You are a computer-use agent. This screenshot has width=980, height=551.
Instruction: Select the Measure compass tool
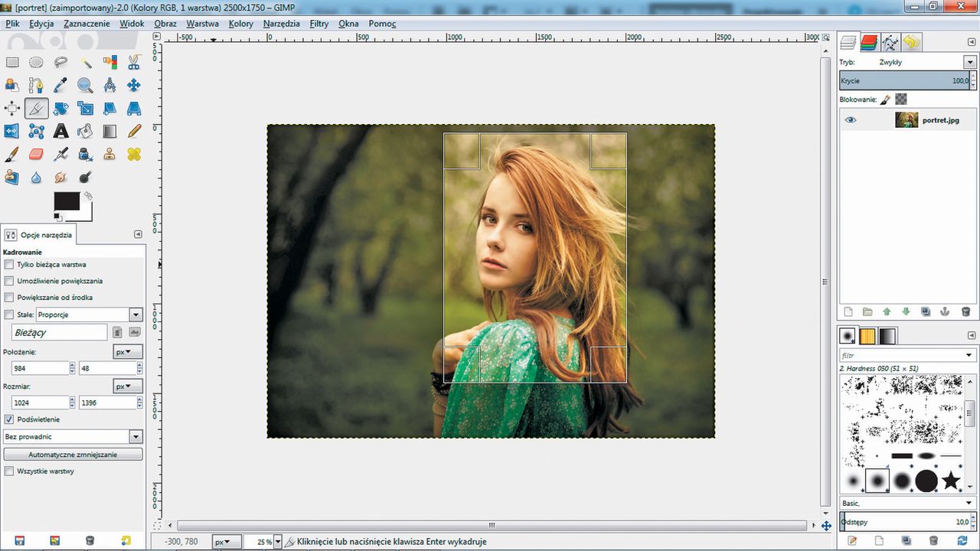click(109, 86)
